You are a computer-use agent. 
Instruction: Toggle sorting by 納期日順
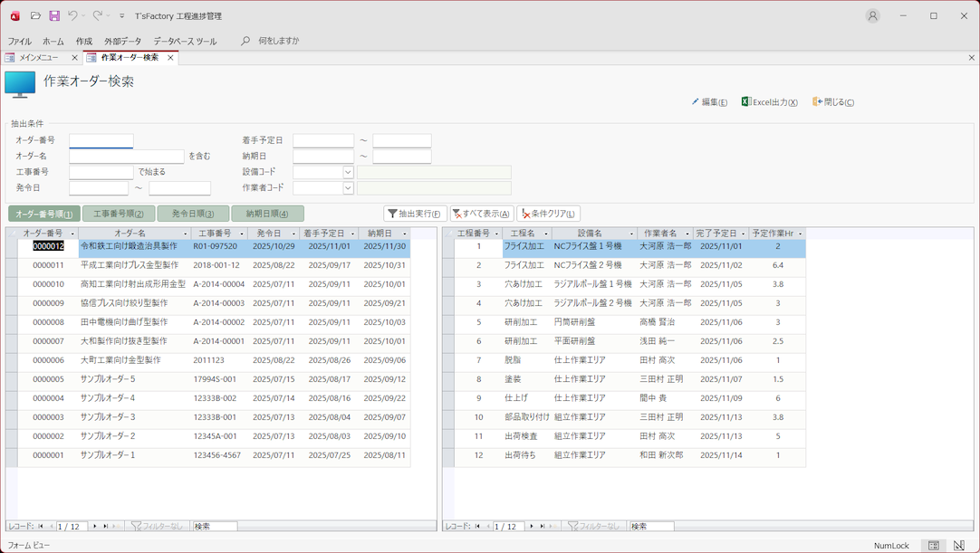point(267,214)
